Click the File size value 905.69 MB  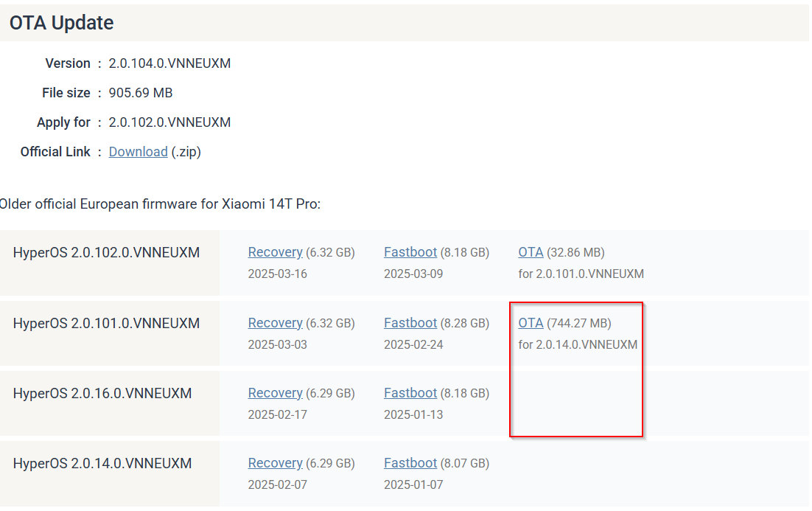141,93
